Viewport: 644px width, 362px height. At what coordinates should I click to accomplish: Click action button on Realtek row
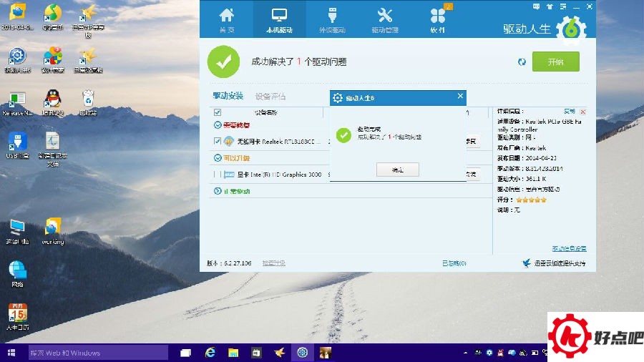pos(472,141)
